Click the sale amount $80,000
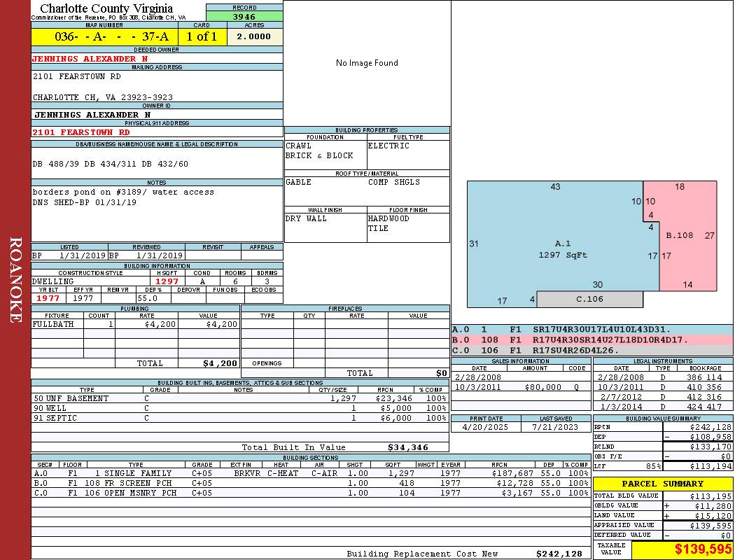The image size is (735, 560). point(542,387)
